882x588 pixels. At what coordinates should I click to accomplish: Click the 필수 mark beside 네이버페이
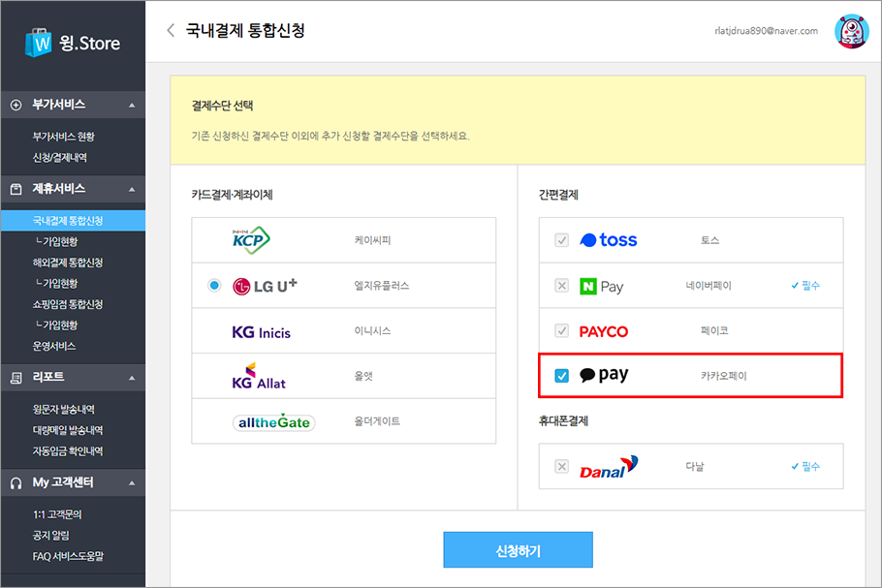click(805, 286)
